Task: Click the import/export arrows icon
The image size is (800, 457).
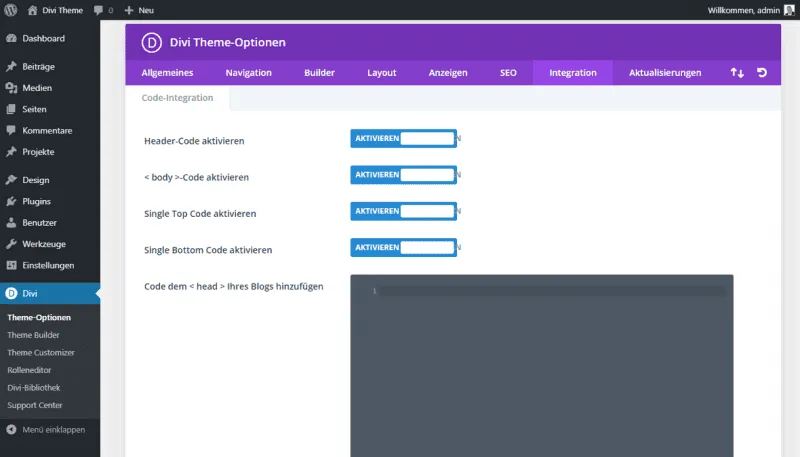Action: [737, 72]
